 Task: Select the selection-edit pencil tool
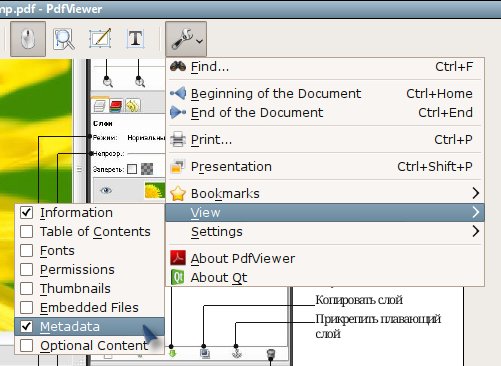(x=100, y=38)
